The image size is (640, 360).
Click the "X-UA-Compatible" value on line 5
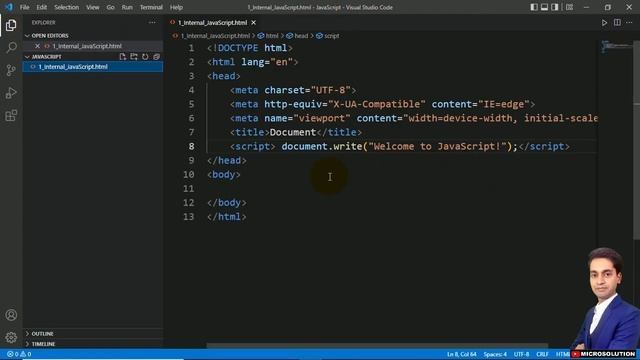point(377,104)
